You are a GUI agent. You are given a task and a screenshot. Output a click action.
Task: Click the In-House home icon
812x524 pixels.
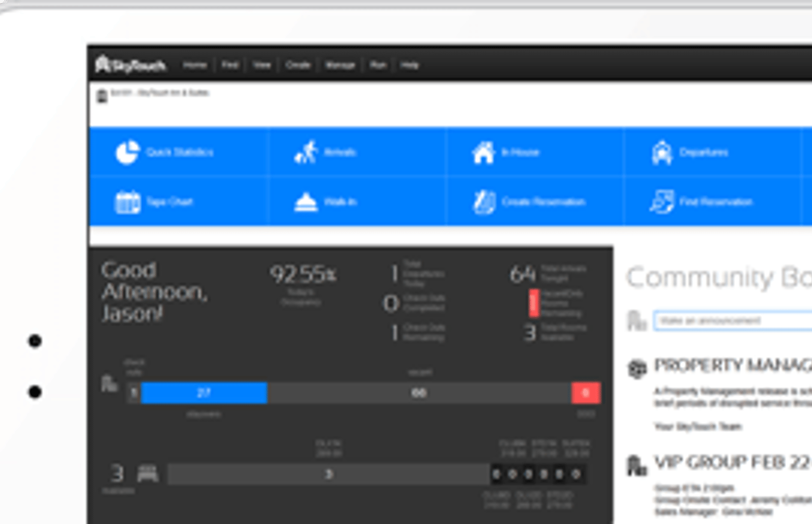(484, 152)
